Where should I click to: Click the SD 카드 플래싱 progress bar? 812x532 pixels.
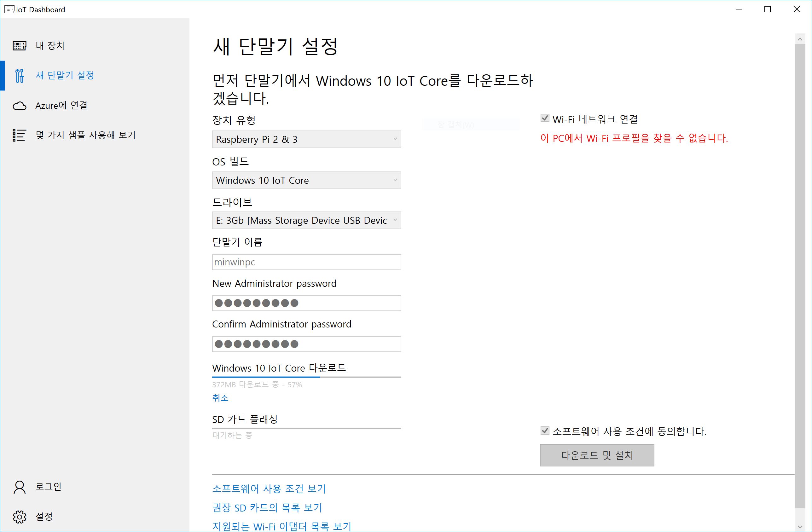(x=306, y=428)
